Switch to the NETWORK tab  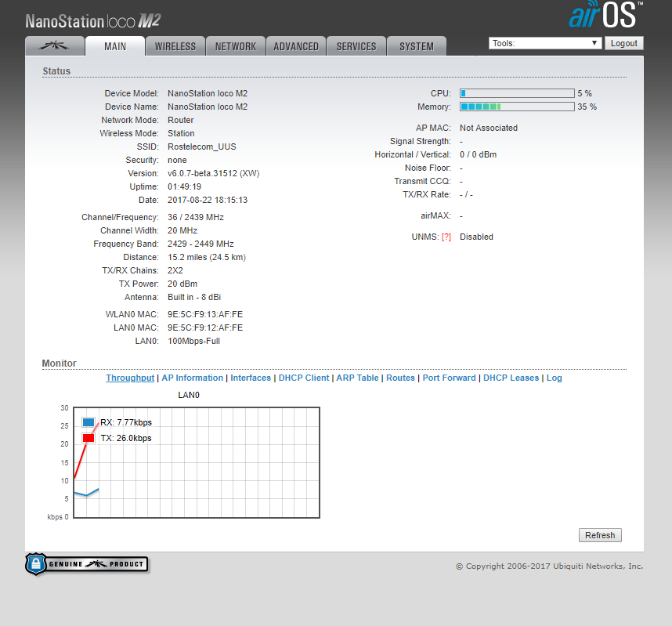tap(236, 46)
